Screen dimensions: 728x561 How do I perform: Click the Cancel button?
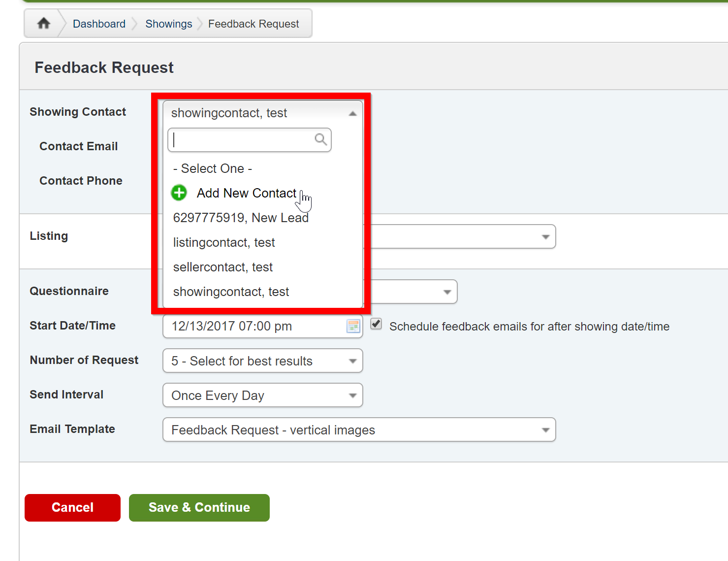72,507
